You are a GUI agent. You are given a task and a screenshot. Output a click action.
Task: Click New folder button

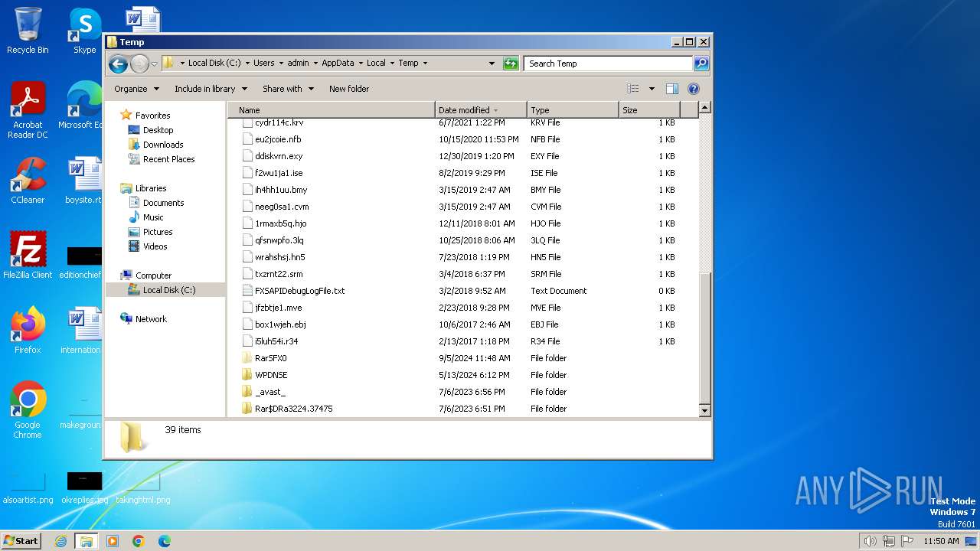coord(349,89)
